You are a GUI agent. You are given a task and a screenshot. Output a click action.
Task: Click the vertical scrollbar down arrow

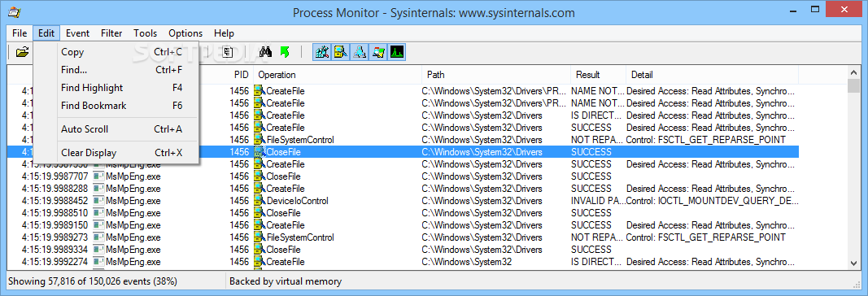(854, 263)
